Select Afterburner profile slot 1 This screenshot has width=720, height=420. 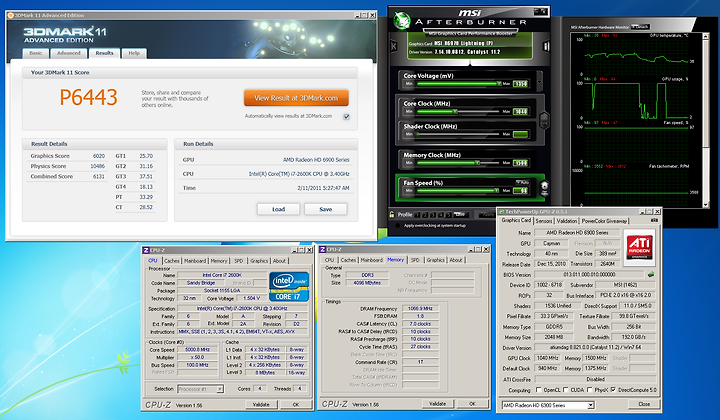(x=417, y=215)
